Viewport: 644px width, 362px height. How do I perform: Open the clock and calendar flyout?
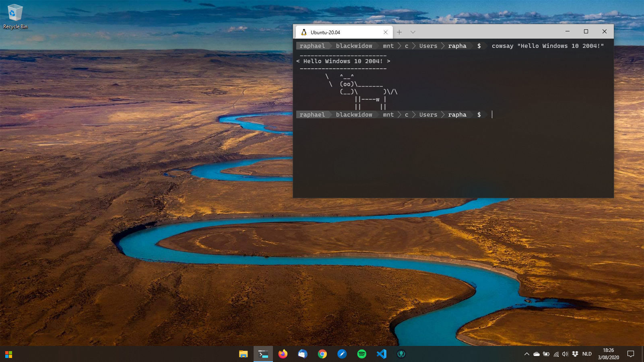608,354
